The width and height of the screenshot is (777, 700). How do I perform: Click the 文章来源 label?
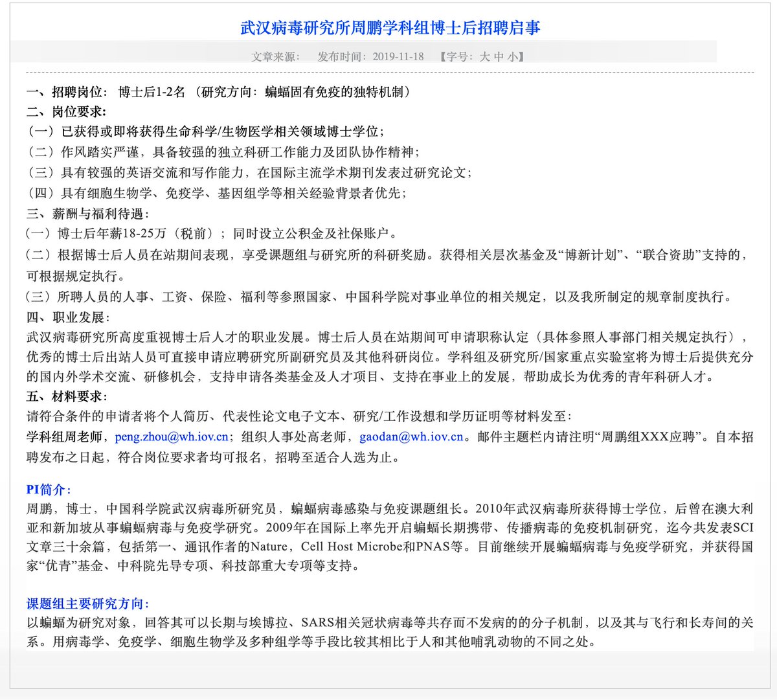[275, 57]
